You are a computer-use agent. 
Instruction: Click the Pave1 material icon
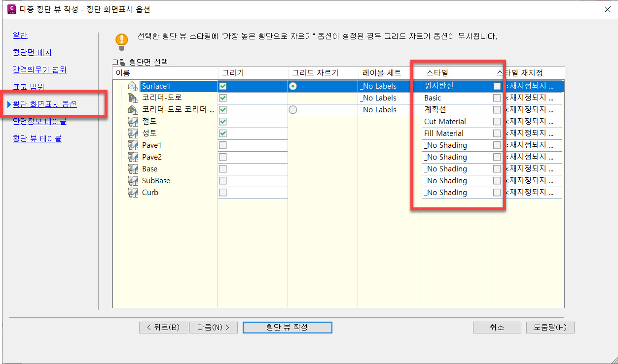(x=133, y=145)
